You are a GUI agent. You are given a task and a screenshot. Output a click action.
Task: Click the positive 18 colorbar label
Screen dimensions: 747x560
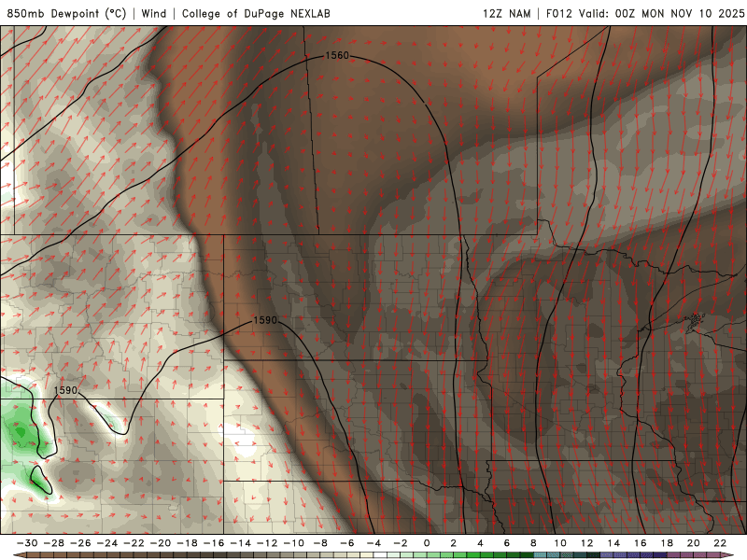(x=667, y=543)
